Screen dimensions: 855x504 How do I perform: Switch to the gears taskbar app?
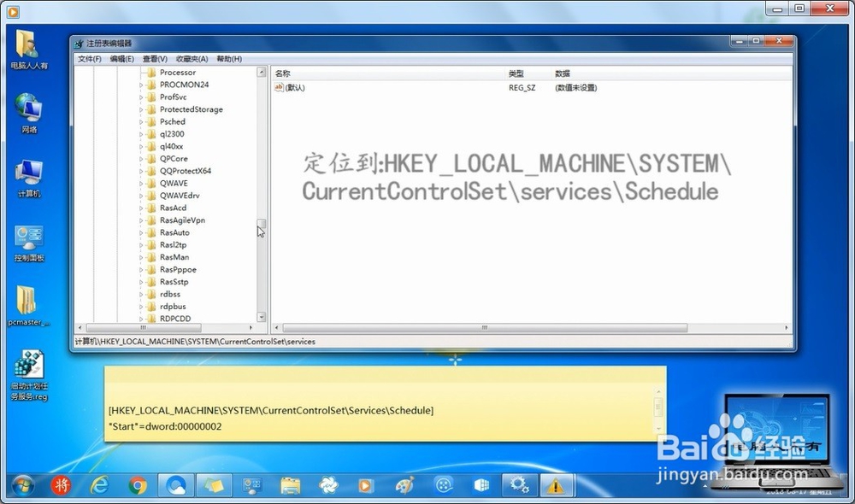519,484
